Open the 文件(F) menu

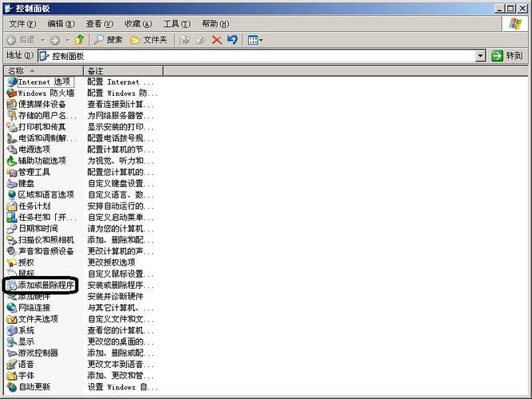[22, 24]
